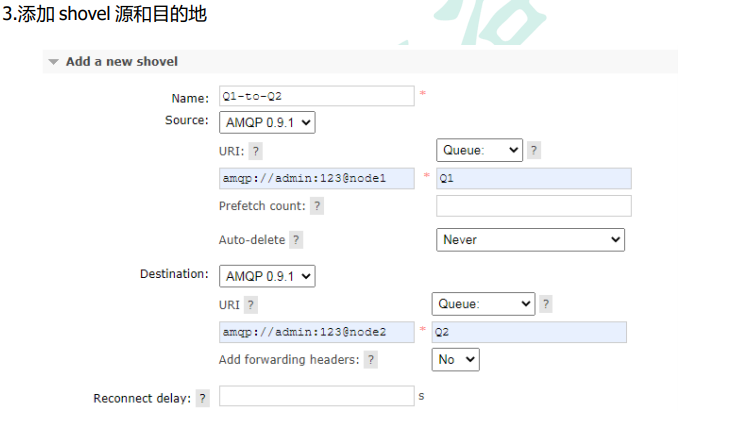The image size is (752, 422).
Task: Open help for Auto-delete
Action: pos(296,240)
